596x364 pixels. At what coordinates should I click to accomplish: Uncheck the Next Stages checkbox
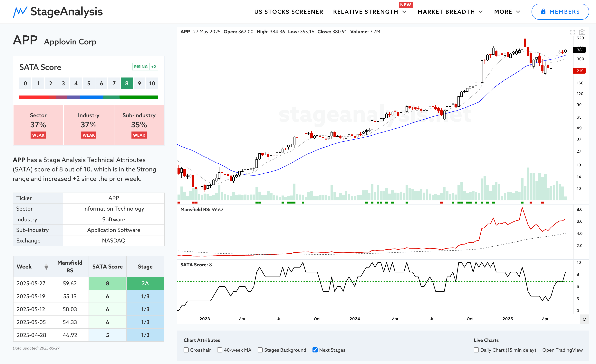(315, 350)
